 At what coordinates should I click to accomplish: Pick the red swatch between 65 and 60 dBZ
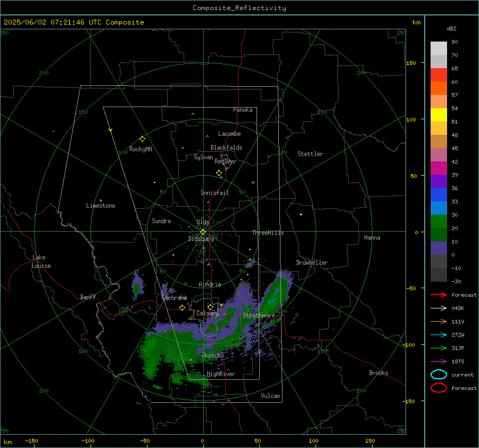439,75
